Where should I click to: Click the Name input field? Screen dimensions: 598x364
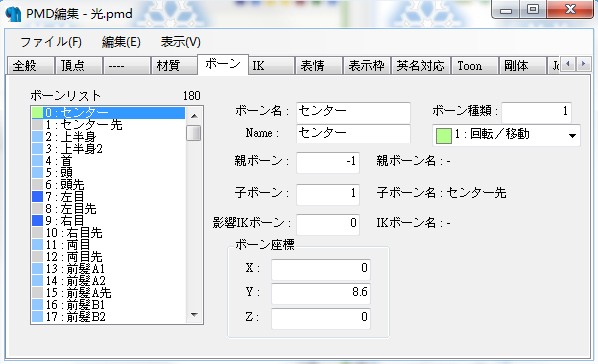click(x=353, y=134)
